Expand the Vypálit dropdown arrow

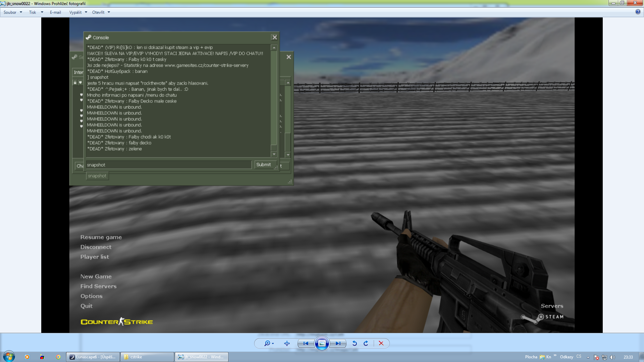(86, 12)
